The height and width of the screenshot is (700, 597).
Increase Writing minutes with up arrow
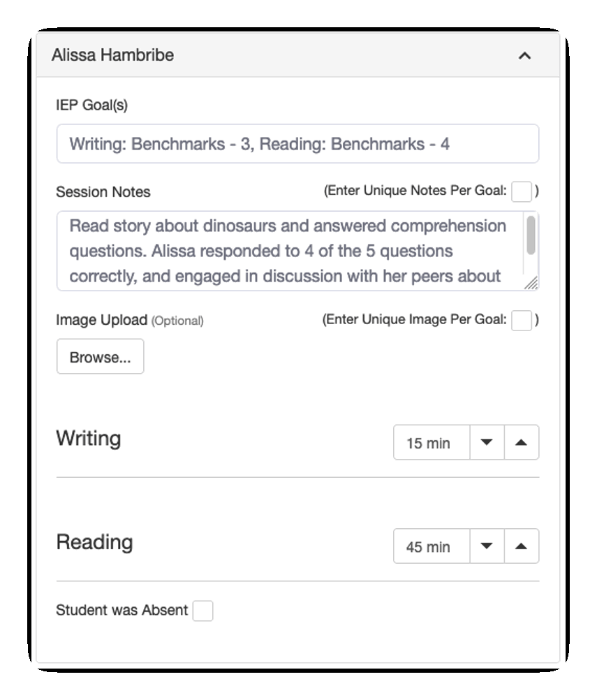coord(521,442)
